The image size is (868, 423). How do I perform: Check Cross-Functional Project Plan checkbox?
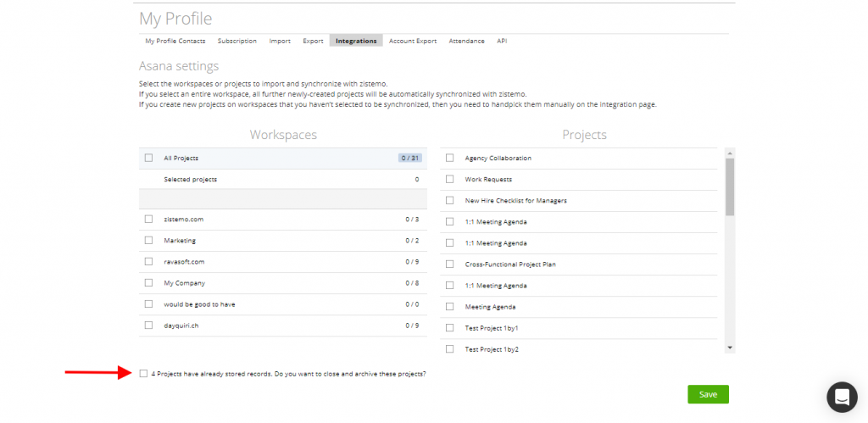click(x=449, y=264)
